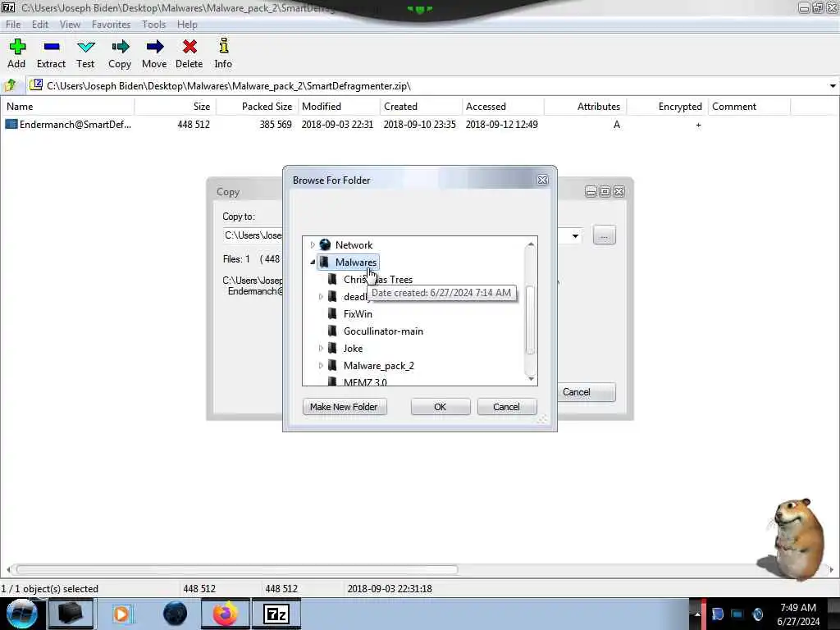Screen dimensions: 840x630
Task: Select the MEMZ 3.0 folder
Action: click(x=365, y=382)
